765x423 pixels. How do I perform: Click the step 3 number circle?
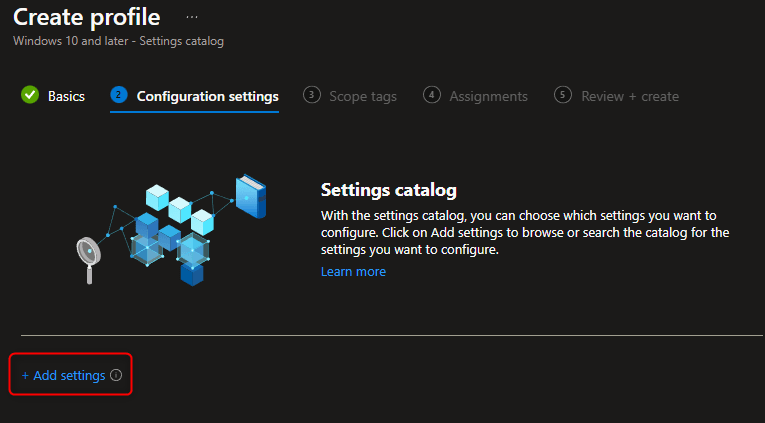tap(312, 95)
